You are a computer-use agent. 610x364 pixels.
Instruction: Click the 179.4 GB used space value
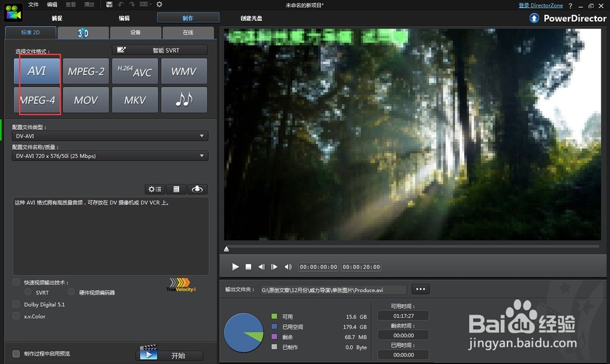355,327
